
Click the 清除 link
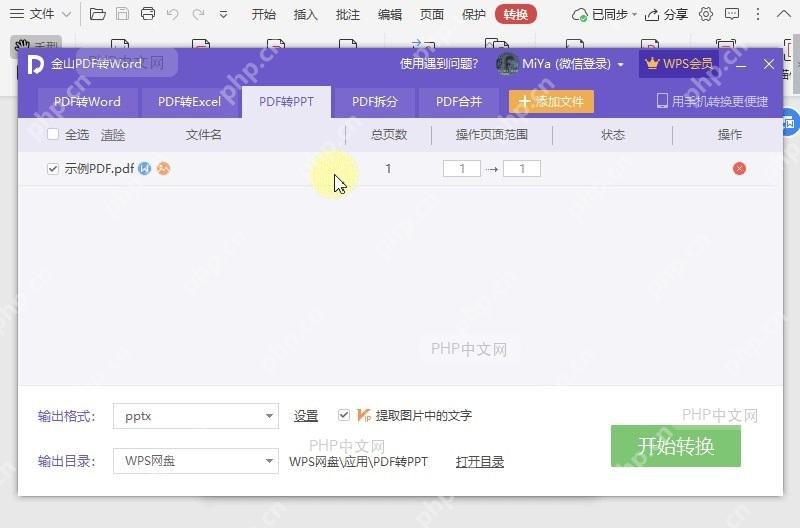[113, 135]
